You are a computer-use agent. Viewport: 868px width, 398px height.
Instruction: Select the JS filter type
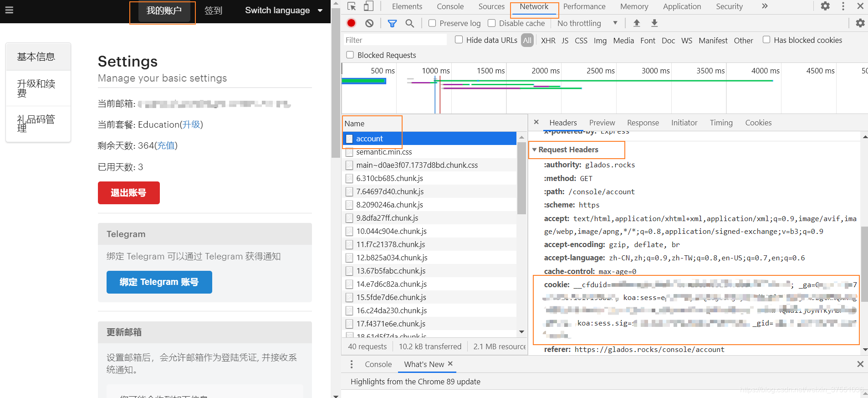(565, 41)
